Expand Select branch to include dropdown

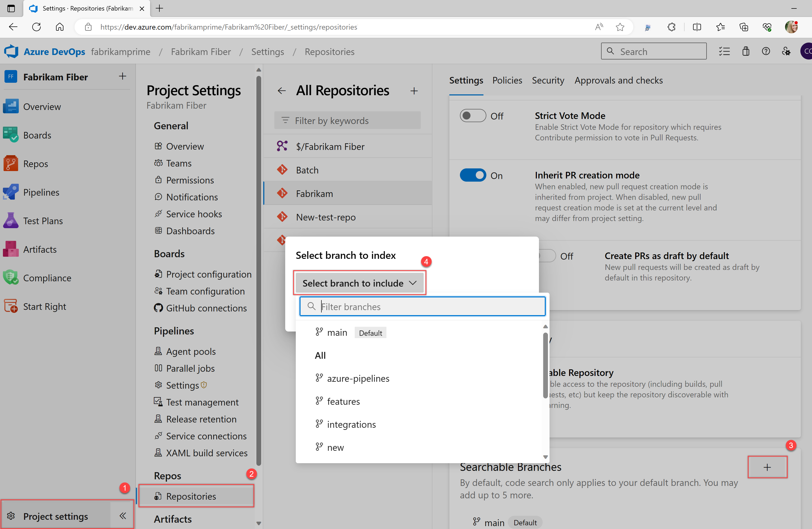(x=359, y=283)
